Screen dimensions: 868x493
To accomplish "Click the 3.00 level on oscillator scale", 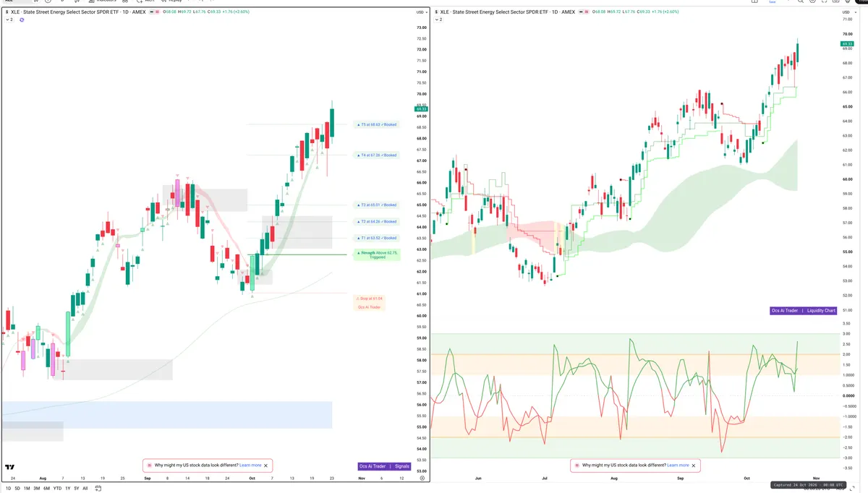I will [x=847, y=334].
